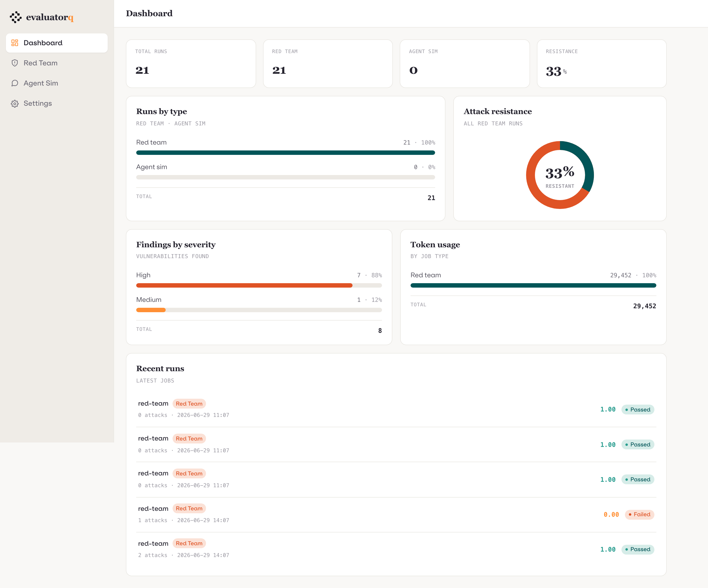Click the Failed status badge
The width and height of the screenshot is (708, 588).
click(x=640, y=514)
